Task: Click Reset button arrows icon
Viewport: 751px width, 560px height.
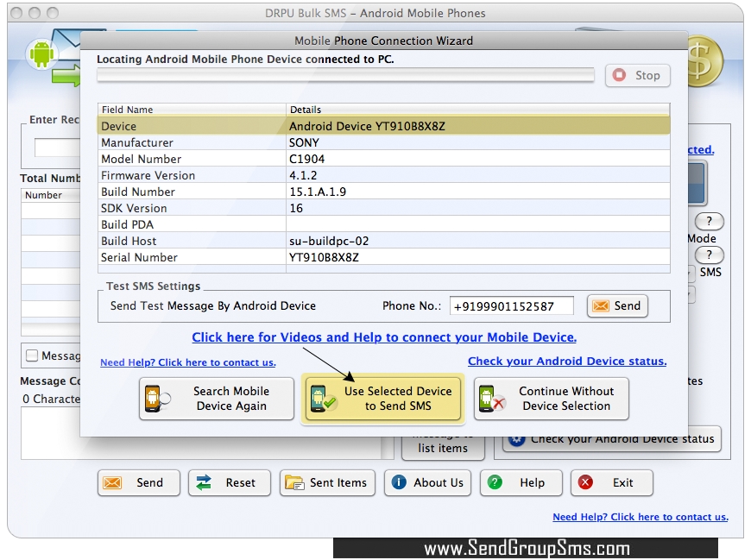Action: (x=204, y=482)
